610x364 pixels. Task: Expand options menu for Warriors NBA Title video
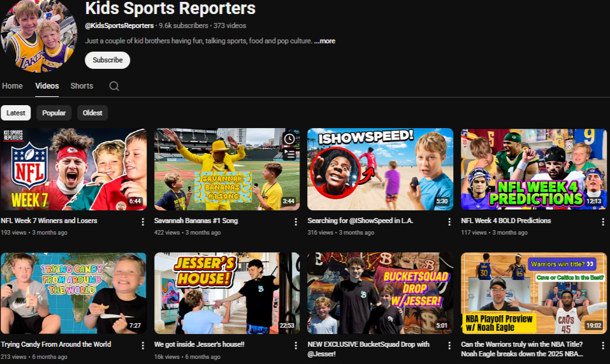(603, 346)
